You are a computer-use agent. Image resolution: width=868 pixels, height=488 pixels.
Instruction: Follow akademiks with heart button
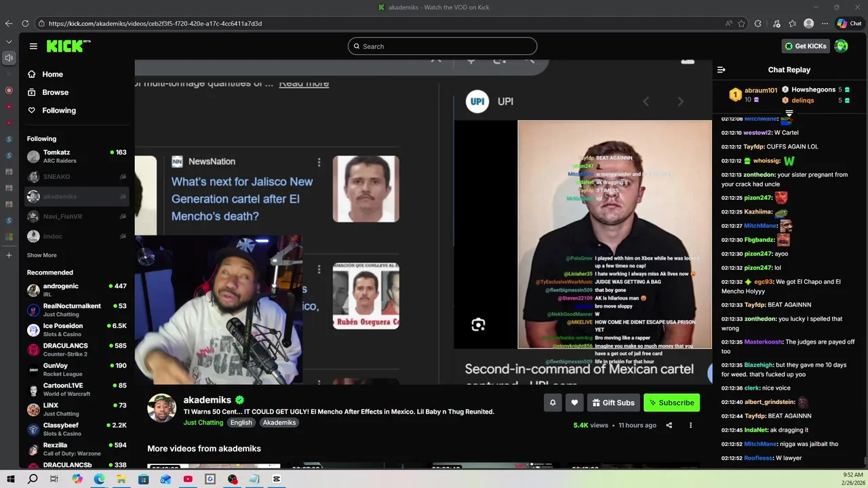coord(574,403)
